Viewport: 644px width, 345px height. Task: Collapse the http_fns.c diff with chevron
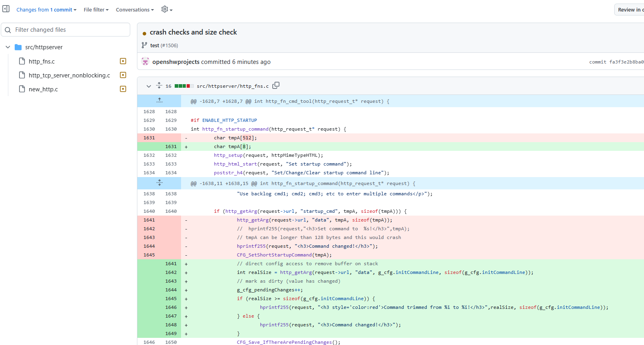tap(149, 86)
